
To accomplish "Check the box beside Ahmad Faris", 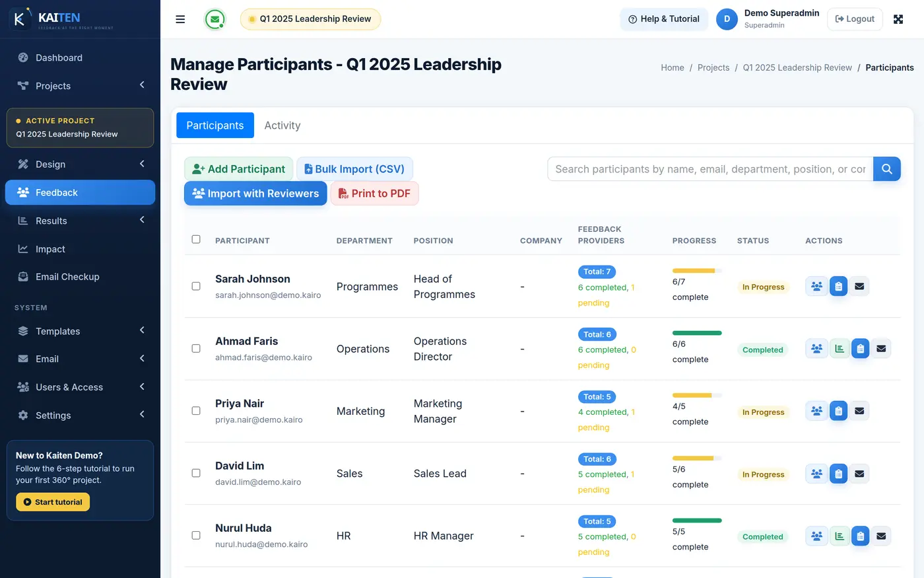I will pyautogui.click(x=196, y=348).
